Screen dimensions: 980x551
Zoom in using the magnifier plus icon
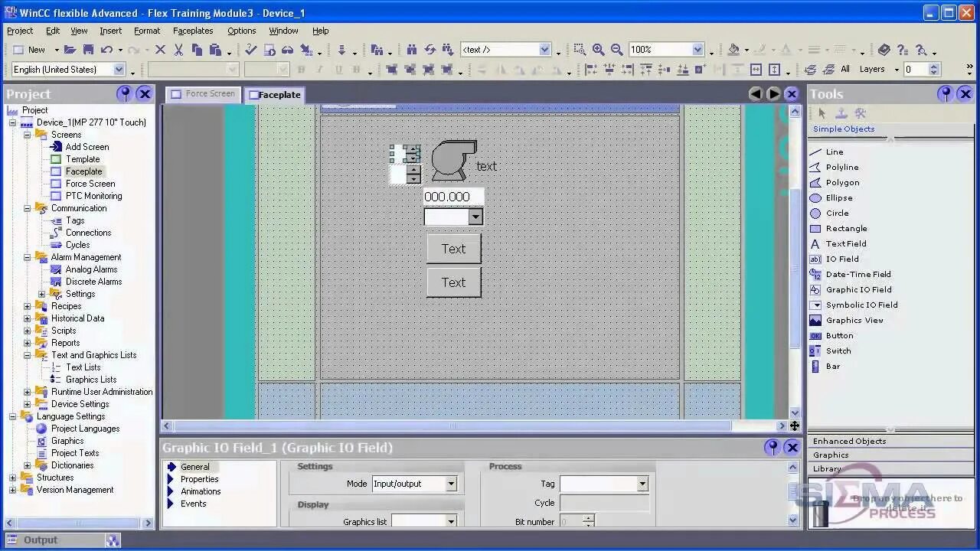(598, 50)
